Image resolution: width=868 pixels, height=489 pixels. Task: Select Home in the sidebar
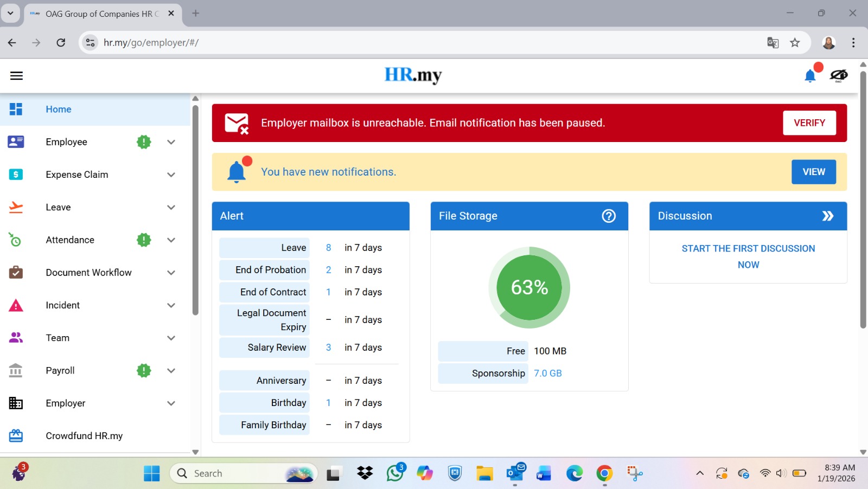click(x=59, y=110)
